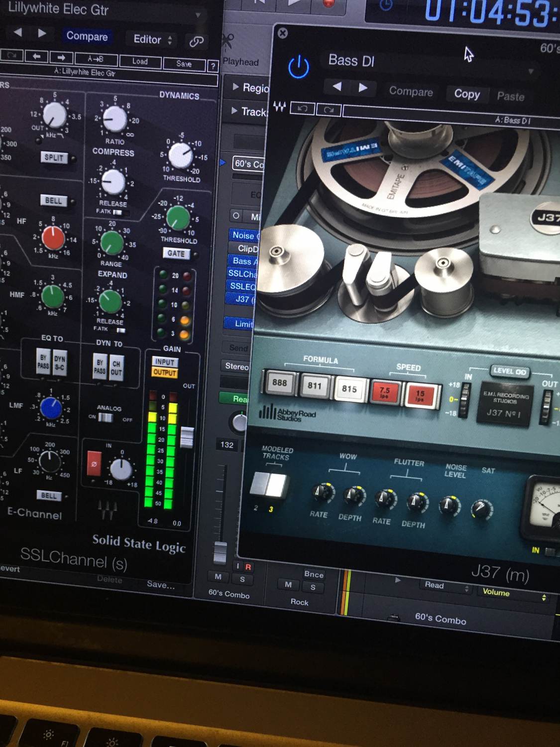Click the Waves logo in J37 toolbar
This screenshot has width=560, height=747.
tap(279, 106)
